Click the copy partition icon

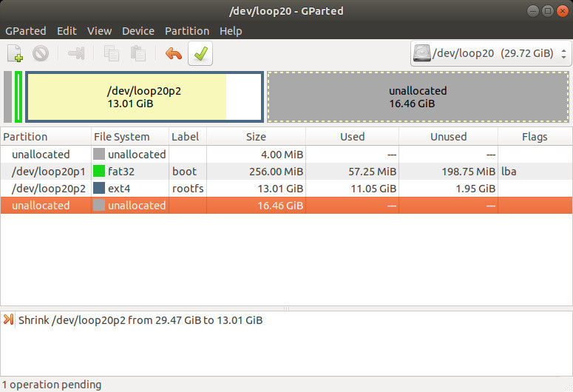click(x=112, y=53)
